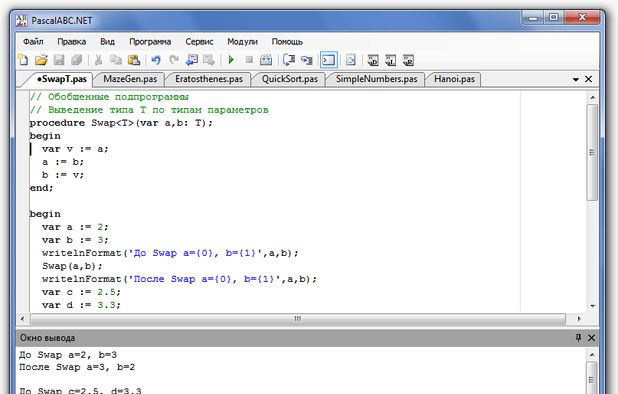Click the Open file folder icon
Image resolution: width=618 pixels, height=394 pixels.
pos(41,60)
